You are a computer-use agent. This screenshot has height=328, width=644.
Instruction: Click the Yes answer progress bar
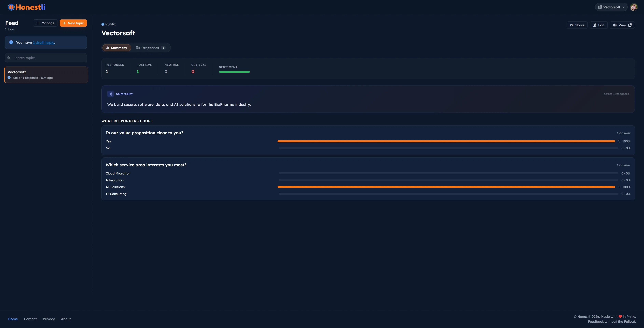pos(446,141)
